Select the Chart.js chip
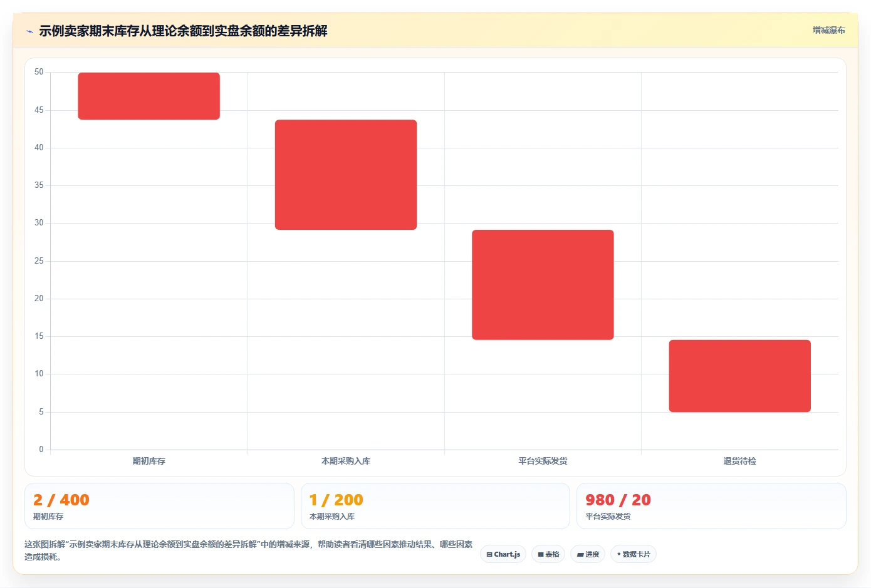This screenshot has width=871, height=588. 503,554
